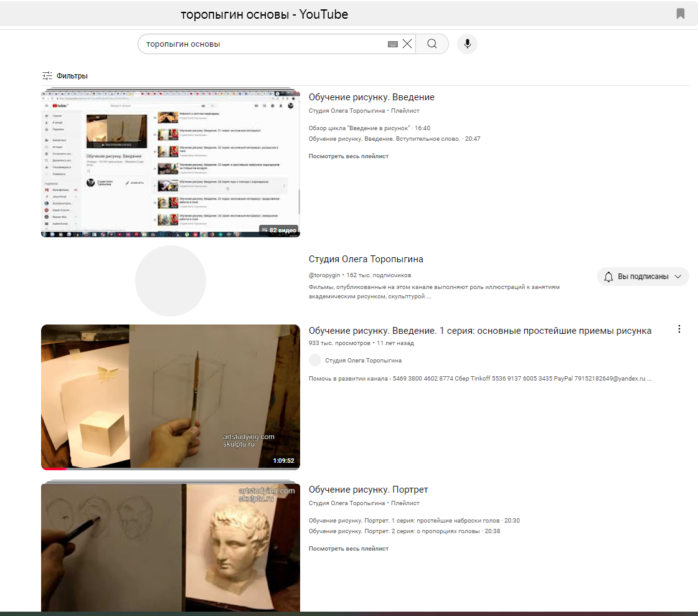Click channel name under the 1 серия video

363,361
